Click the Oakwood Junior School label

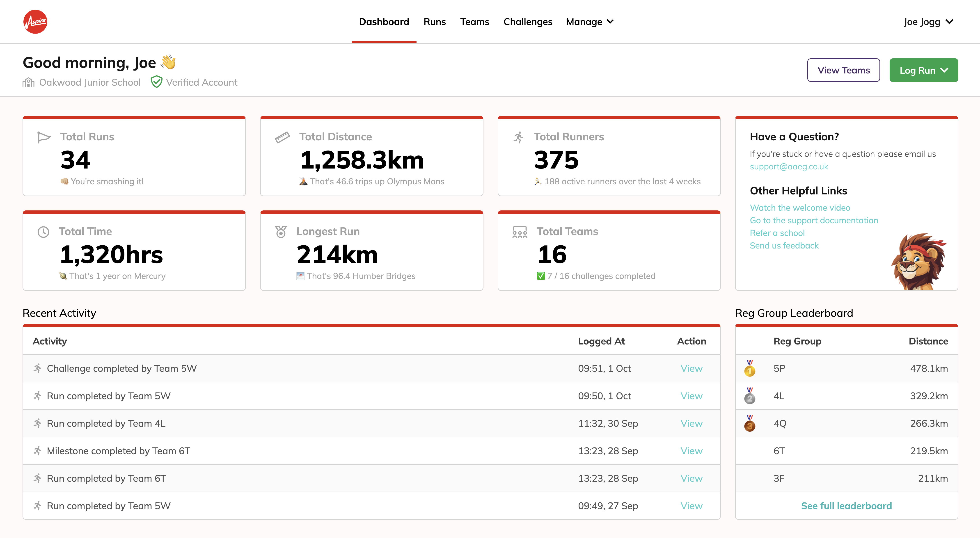point(90,82)
